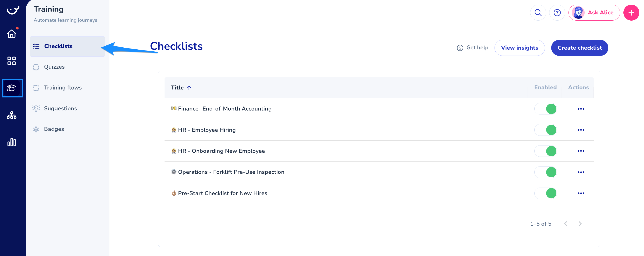
Task: Click the dashboard grid icon
Action: 12,61
